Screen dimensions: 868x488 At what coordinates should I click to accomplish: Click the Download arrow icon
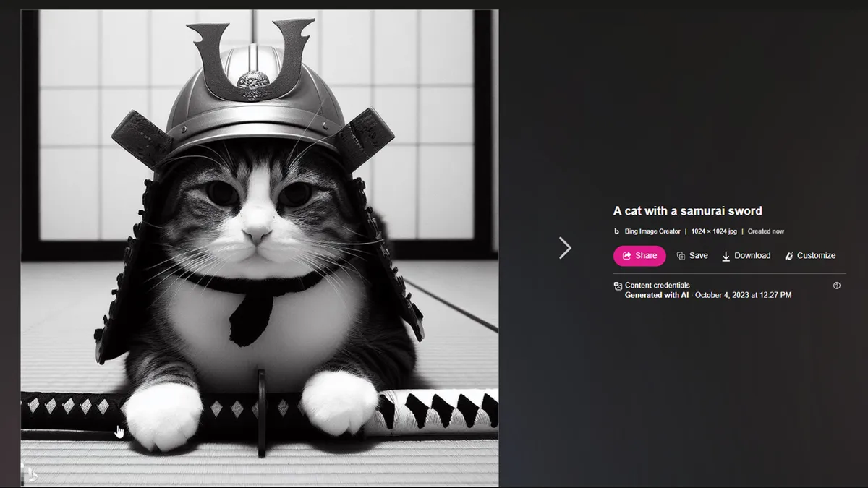[x=726, y=256]
